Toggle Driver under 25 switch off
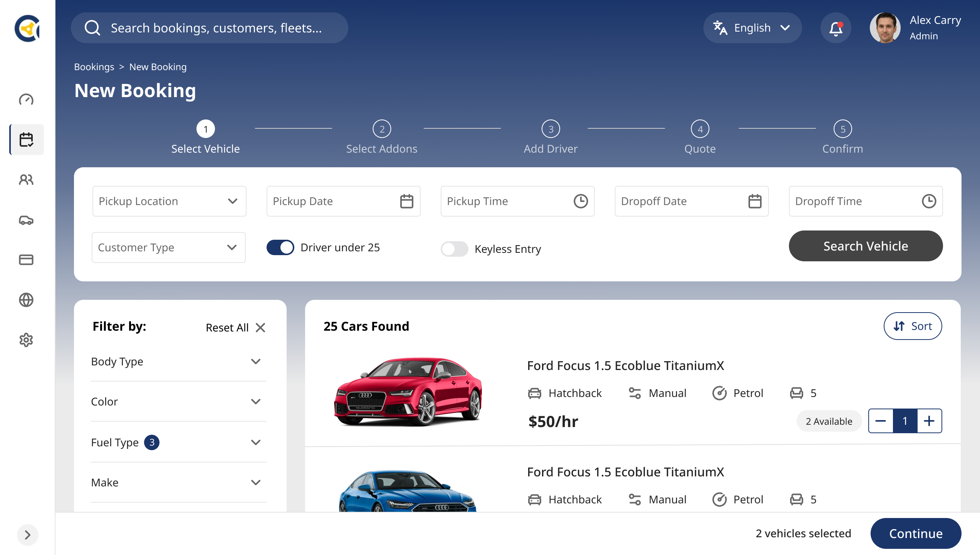Viewport: 980px width, 555px height. coord(280,247)
